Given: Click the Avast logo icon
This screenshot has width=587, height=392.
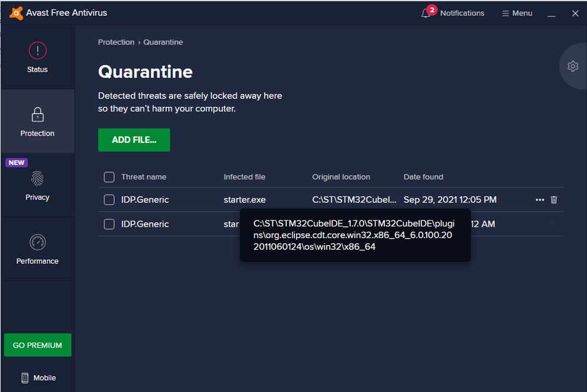Looking at the screenshot, I should (16, 13).
